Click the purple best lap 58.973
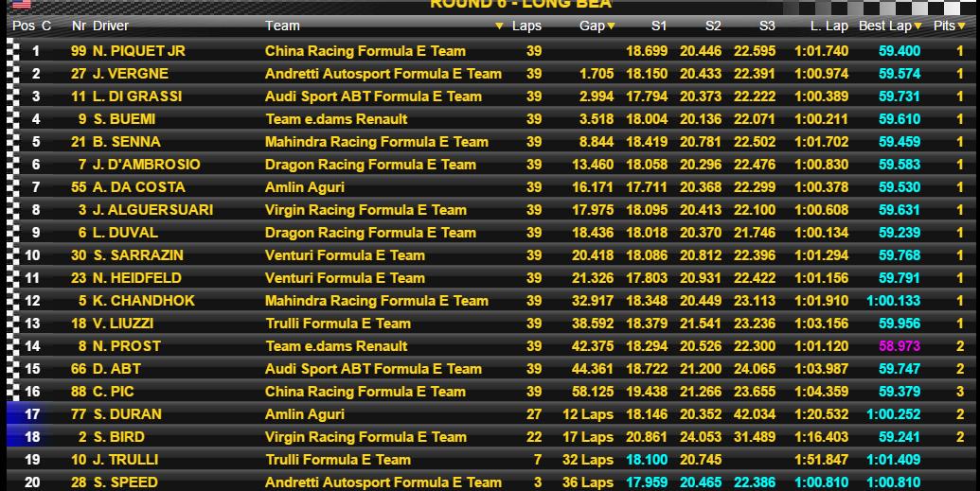The width and height of the screenshot is (980, 491). 900,346
